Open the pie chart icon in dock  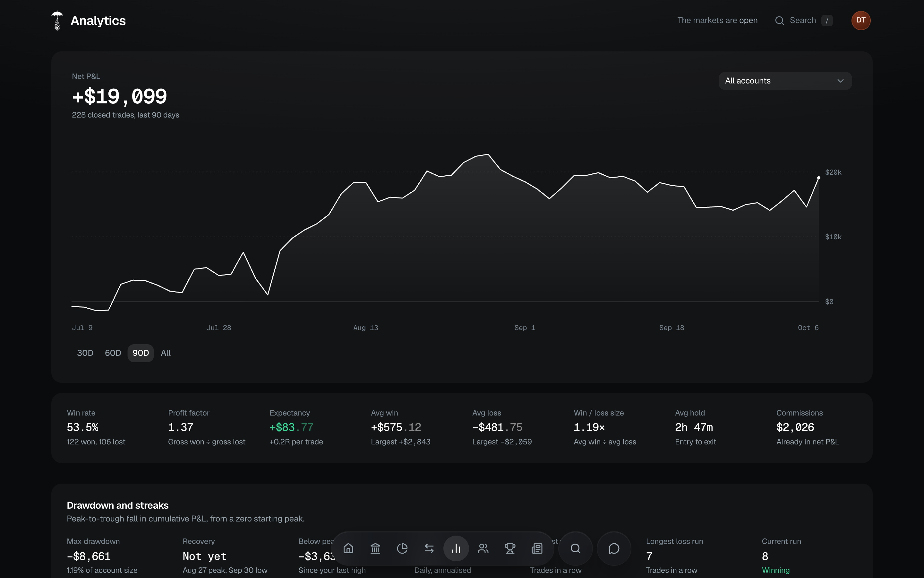click(402, 548)
